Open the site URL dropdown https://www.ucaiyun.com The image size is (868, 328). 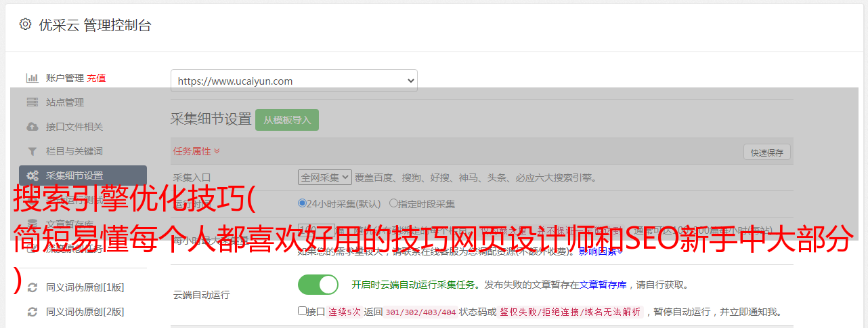point(294,81)
